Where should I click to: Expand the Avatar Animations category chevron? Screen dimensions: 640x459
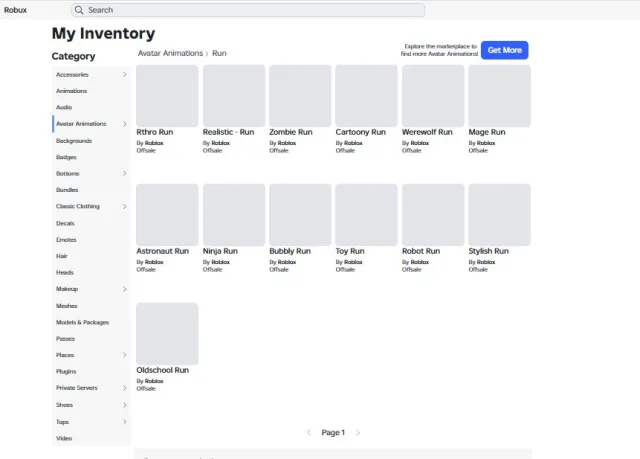point(124,124)
